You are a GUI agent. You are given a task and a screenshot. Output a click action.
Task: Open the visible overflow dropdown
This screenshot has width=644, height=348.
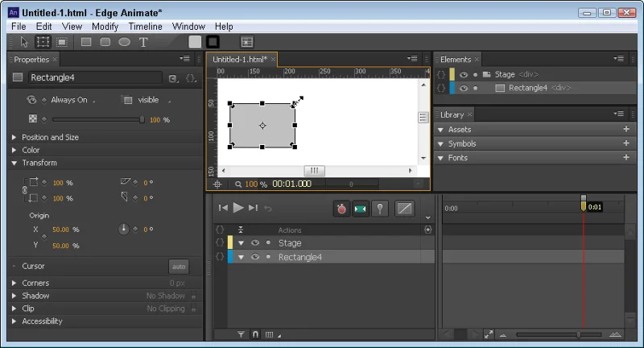(154, 100)
